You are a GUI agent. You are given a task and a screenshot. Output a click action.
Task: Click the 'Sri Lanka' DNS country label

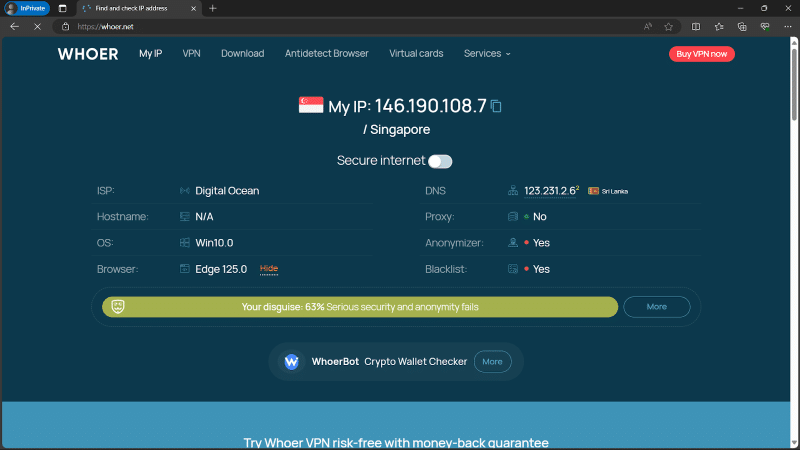point(615,191)
